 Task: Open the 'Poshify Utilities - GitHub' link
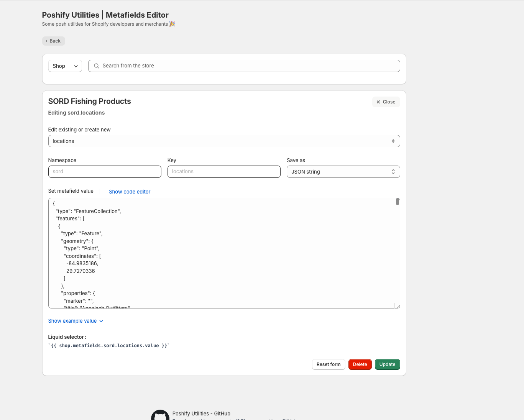click(x=201, y=413)
